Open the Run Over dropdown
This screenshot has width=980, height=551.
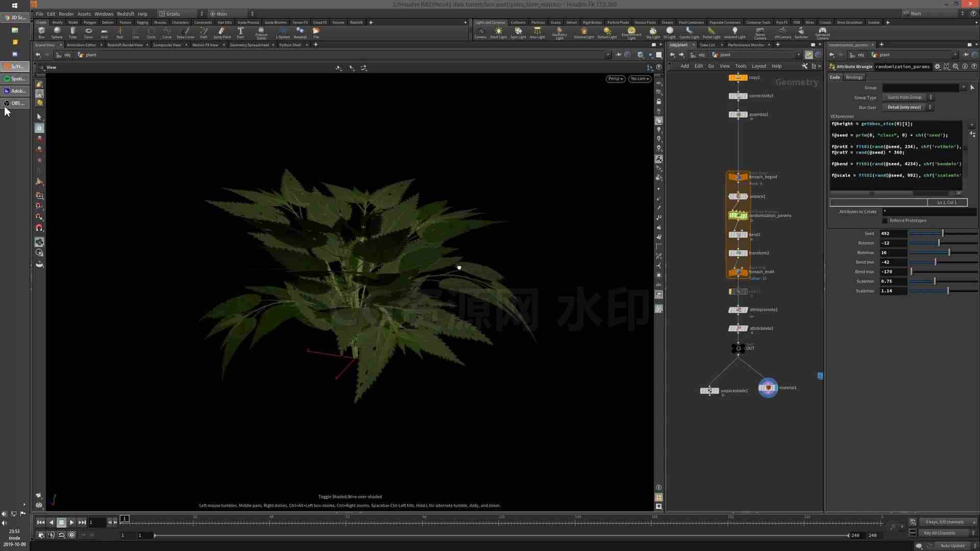pyautogui.click(x=908, y=107)
